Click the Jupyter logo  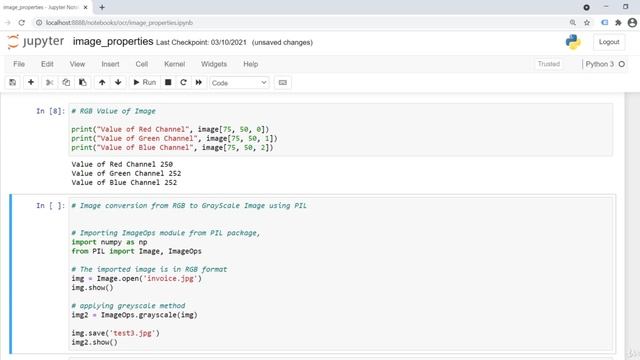point(36,42)
